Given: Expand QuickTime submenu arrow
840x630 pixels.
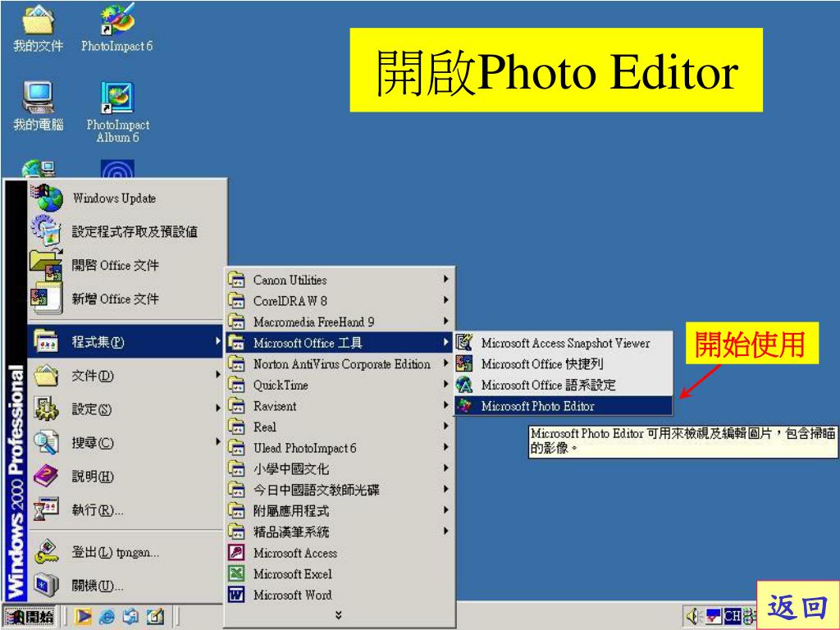Looking at the screenshot, I should [x=445, y=384].
